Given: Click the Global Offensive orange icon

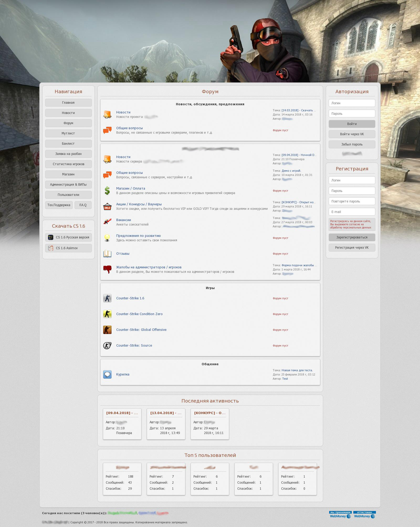Looking at the screenshot, I should point(107,330).
